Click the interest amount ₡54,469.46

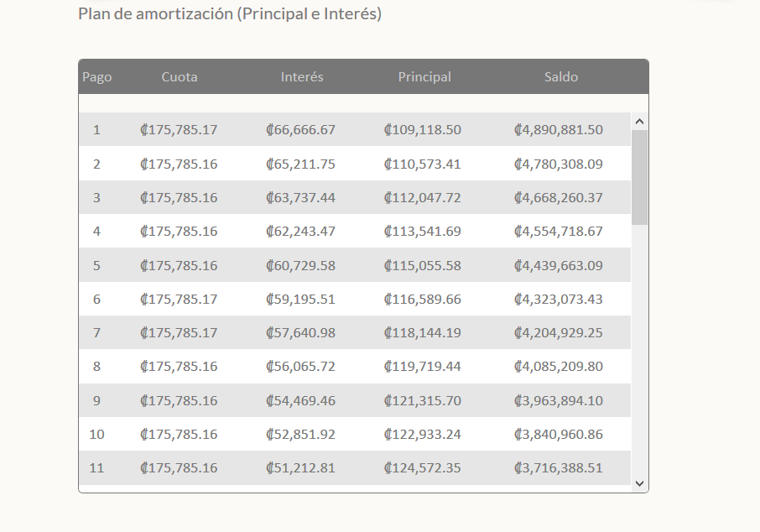(300, 401)
